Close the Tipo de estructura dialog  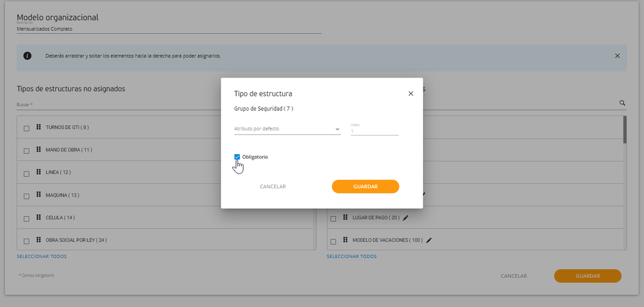point(411,94)
